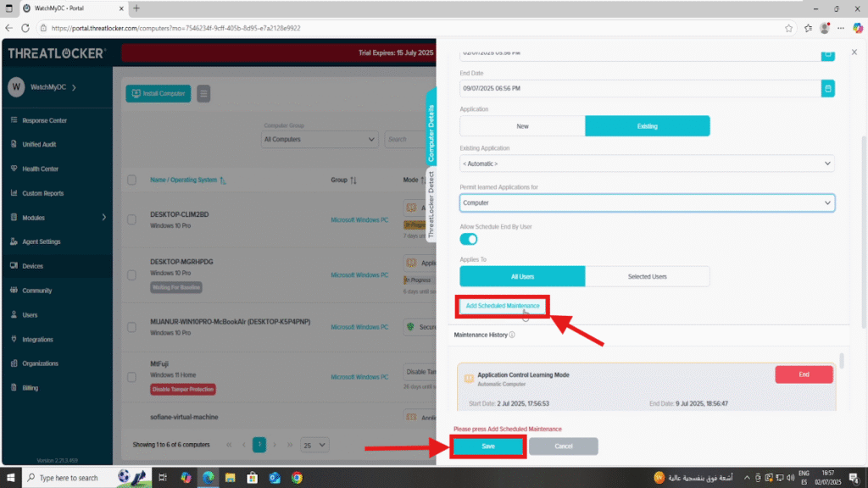Open File Explorer from taskbar

[231, 478]
